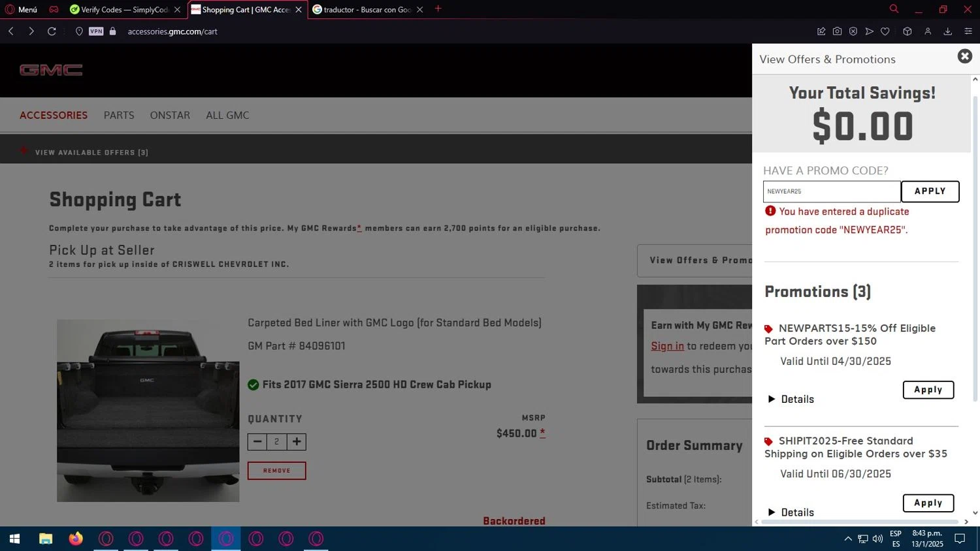Open the profile account icon
Image resolution: width=980 pixels, height=551 pixels.
[x=928, y=31]
